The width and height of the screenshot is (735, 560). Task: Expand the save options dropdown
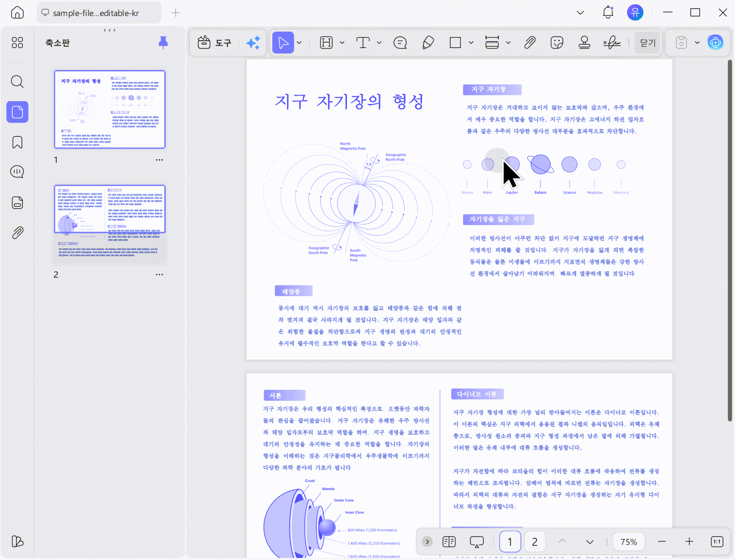tap(697, 43)
